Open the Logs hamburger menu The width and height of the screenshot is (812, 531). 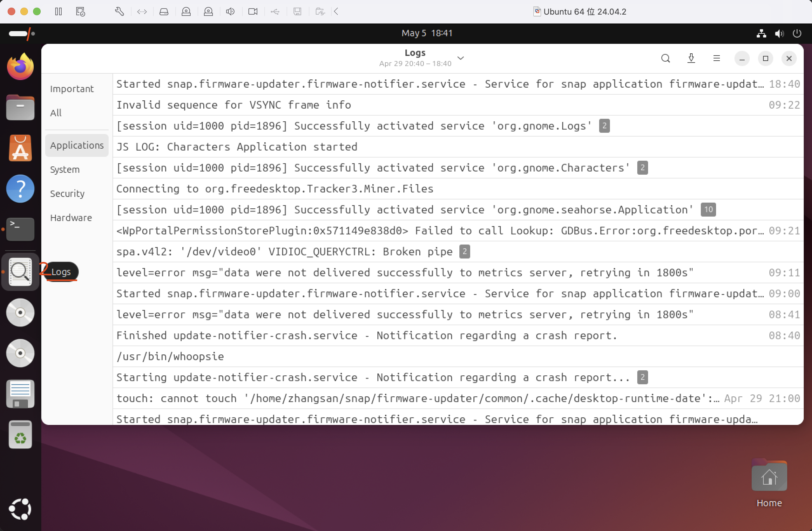pos(716,58)
